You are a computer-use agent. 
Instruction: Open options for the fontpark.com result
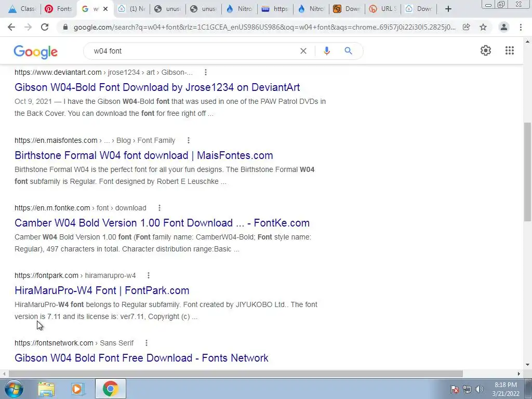[x=149, y=275]
